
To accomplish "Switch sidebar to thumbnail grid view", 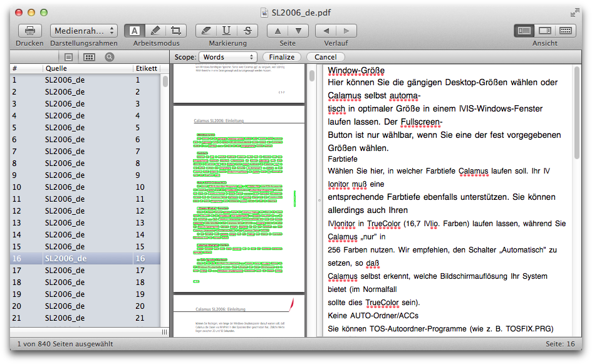I will click(89, 57).
